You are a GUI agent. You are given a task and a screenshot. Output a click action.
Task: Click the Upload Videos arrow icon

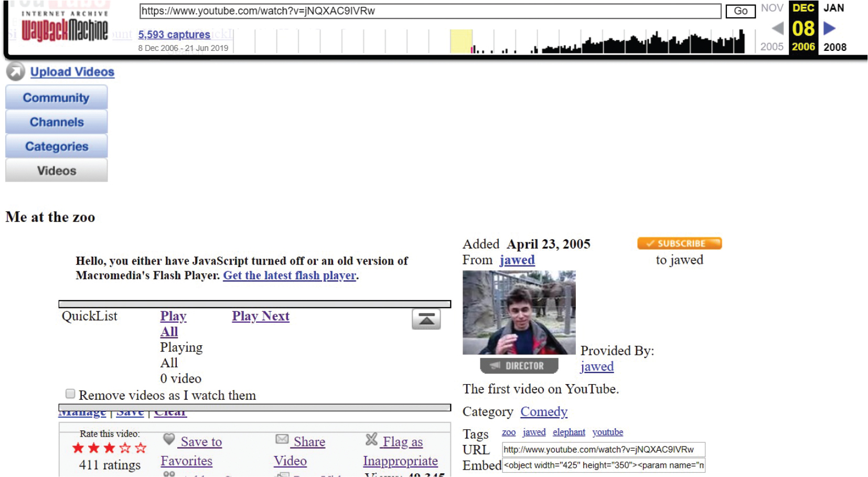pyautogui.click(x=16, y=71)
